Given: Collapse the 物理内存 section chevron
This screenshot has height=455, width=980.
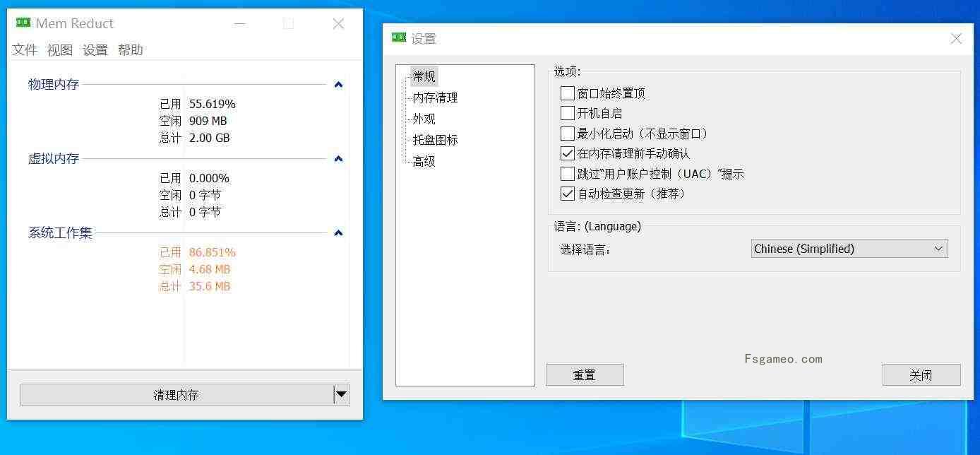Looking at the screenshot, I should 338,85.
